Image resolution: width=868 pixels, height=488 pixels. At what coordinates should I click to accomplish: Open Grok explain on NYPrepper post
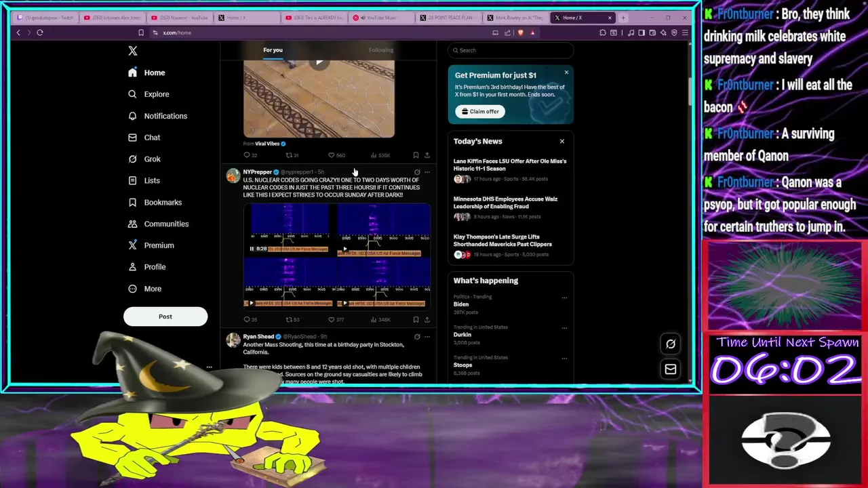(417, 172)
